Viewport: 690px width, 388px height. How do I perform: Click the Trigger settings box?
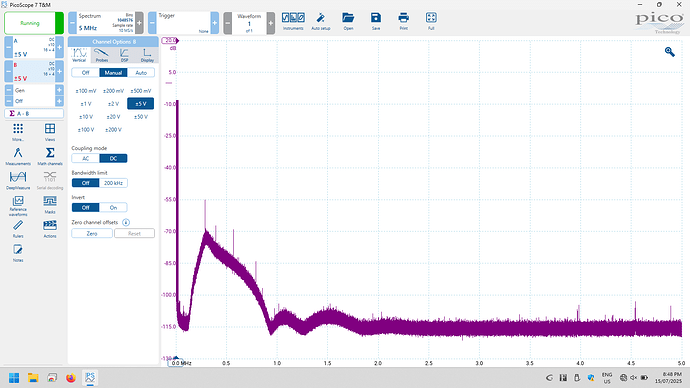(183, 23)
